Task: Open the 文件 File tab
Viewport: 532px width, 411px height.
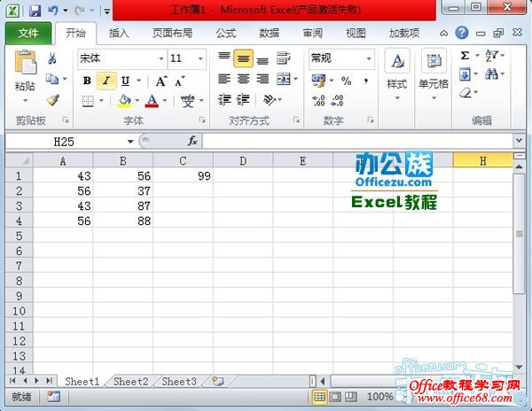Action: pyautogui.click(x=28, y=33)
